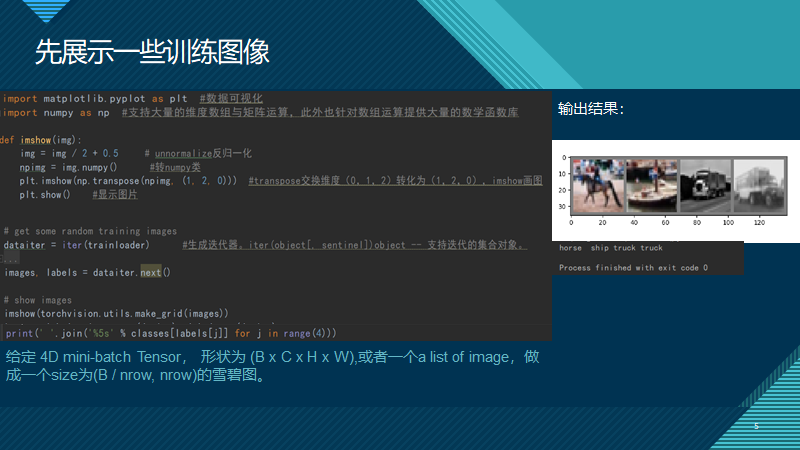Click the '# show images' comment
800x450 pixels.
(38, 300)
